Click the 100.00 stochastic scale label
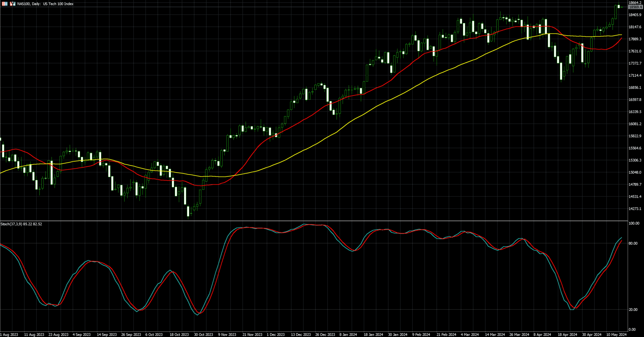The image size is (644, 337). pos(634,224)
